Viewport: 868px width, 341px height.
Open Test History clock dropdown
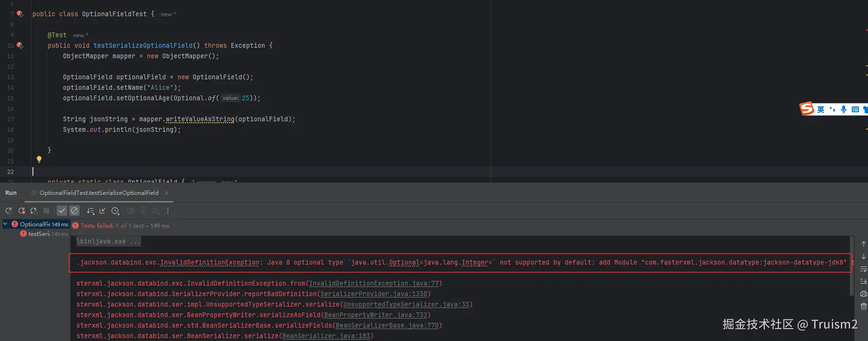(115, 211)
